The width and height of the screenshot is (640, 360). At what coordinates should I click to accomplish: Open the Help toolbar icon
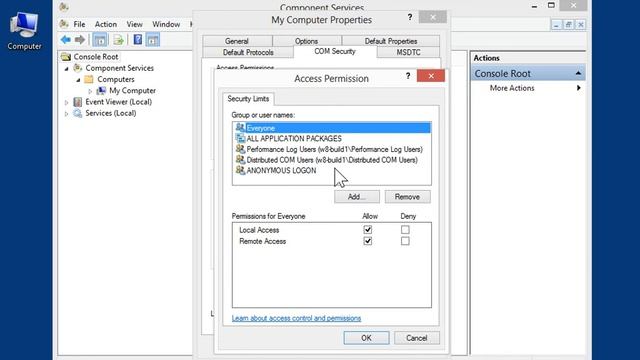138,40
